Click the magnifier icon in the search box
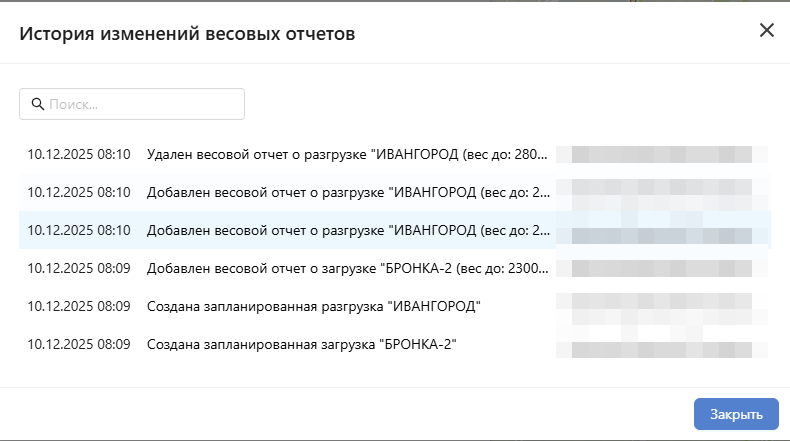 [38, 104]
